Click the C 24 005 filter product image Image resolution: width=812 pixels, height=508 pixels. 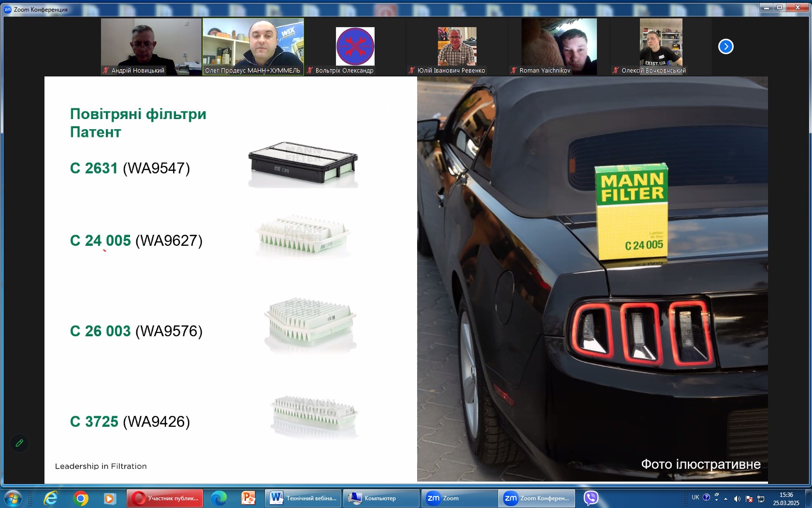point(303,235)
